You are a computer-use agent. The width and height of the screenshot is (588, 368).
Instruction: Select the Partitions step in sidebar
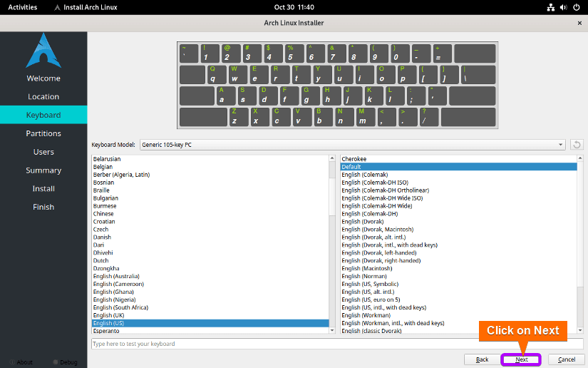point(43,133)
